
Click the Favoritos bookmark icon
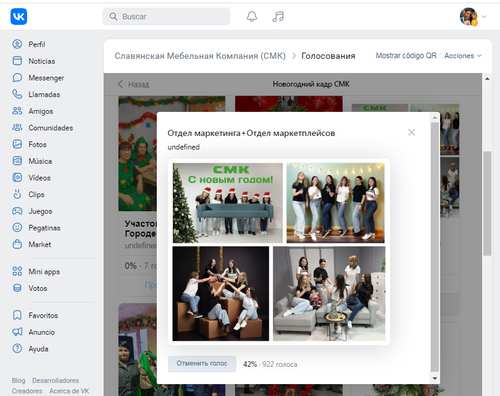17,315
